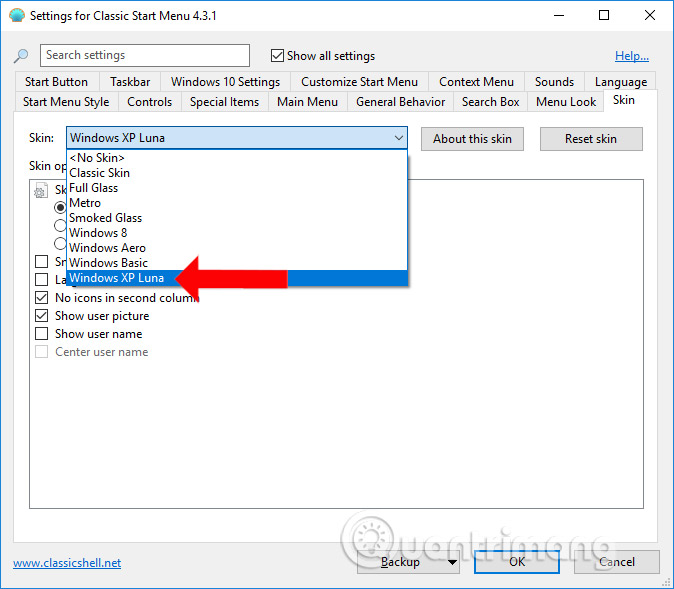Open the Context Menu tab
The height and width of the screenshot is (589, 674).
pos(476,82)
